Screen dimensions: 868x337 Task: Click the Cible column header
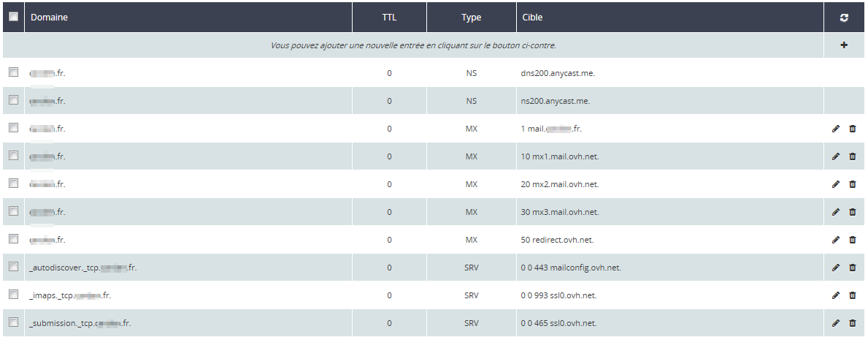point(532,18)
